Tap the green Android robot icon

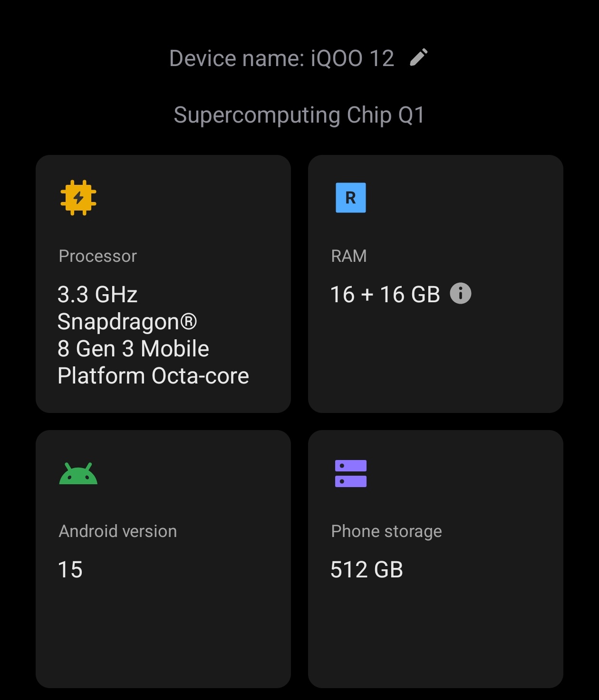[78, 474]
